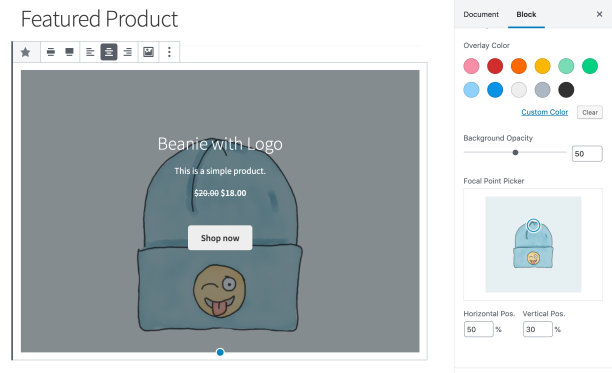This screenshot has width=612, height=373.
Task: Click the Clear overlay color button
Action: tap(590, 112)
